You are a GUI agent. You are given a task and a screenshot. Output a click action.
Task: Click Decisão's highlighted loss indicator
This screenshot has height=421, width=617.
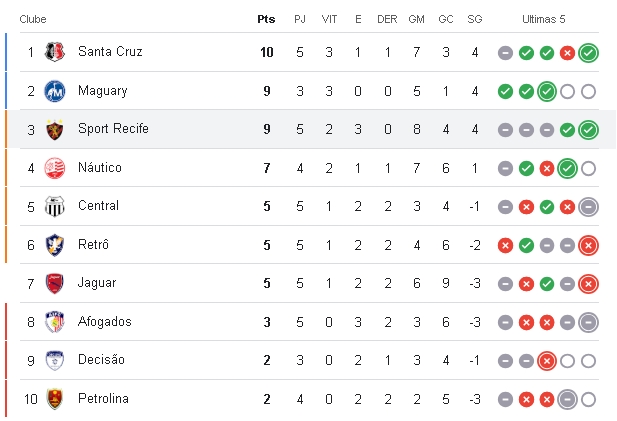point(547,361)
